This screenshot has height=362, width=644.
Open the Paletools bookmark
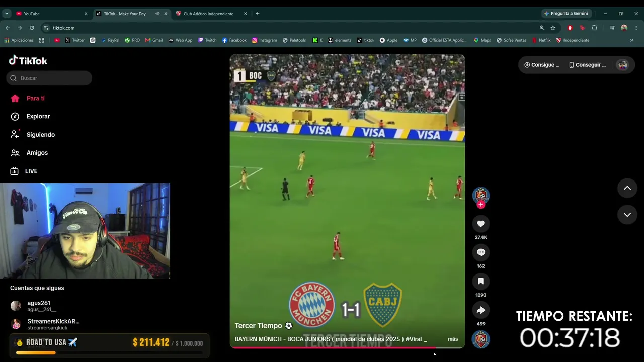(x=294, y=40)
